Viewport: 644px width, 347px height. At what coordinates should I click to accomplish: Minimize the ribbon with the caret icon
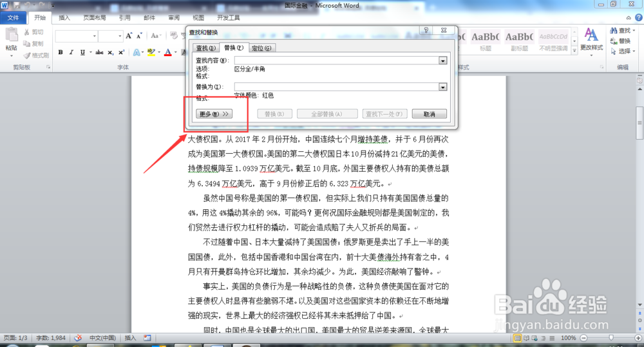(x=629, y=17)
